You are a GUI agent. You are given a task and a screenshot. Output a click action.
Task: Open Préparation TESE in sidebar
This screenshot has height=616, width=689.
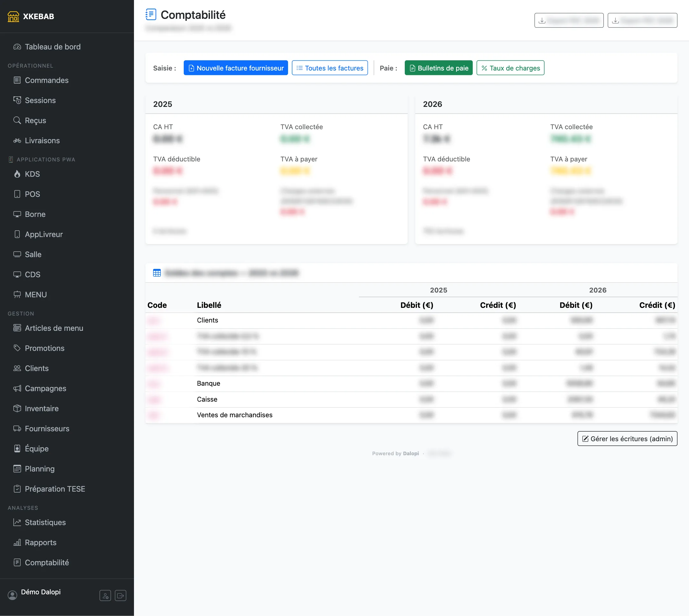(49, 489)
